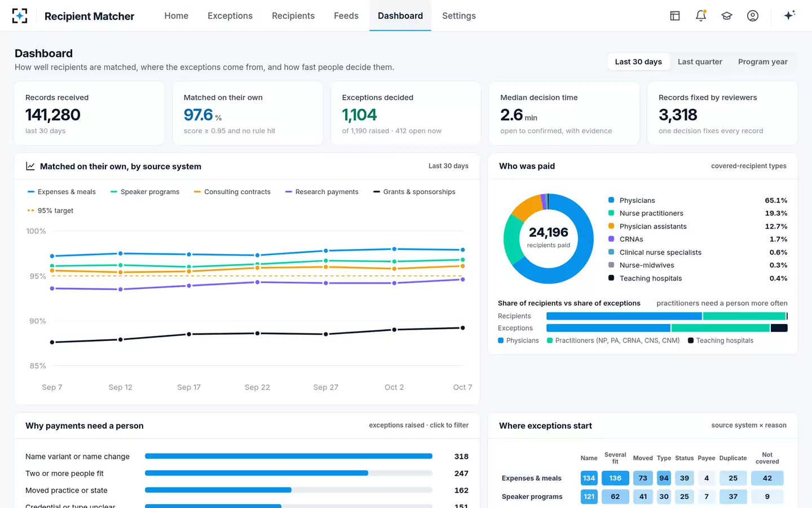Open the notifications bell
812x508 pixels.
coord(701,16)
